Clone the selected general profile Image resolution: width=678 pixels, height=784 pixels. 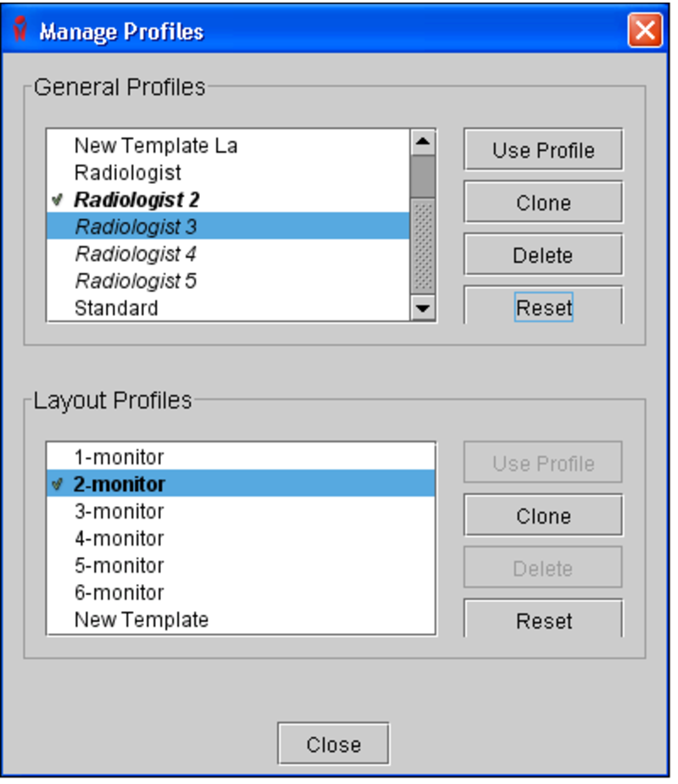[x=543, y=203]
